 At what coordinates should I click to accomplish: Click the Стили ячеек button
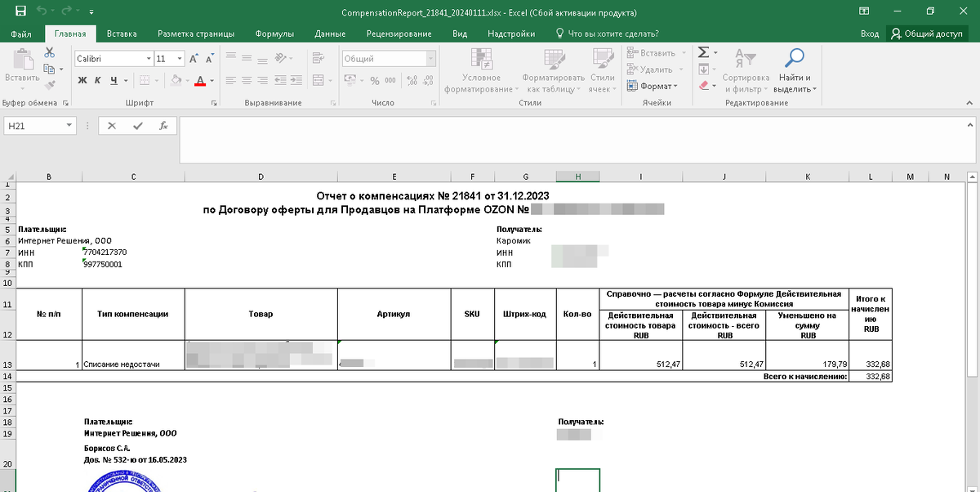click(x=603, y=72)
